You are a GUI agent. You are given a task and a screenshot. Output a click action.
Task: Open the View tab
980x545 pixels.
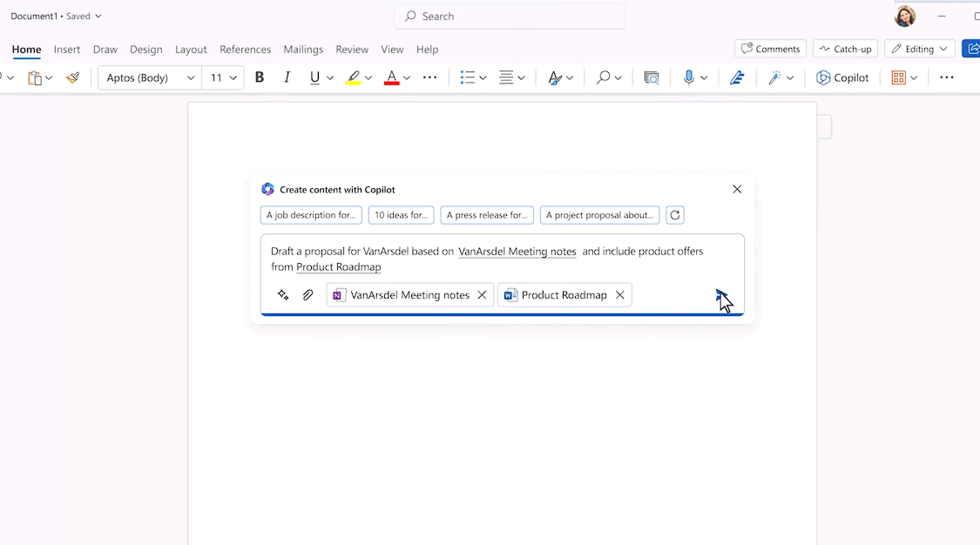point(392,50)
